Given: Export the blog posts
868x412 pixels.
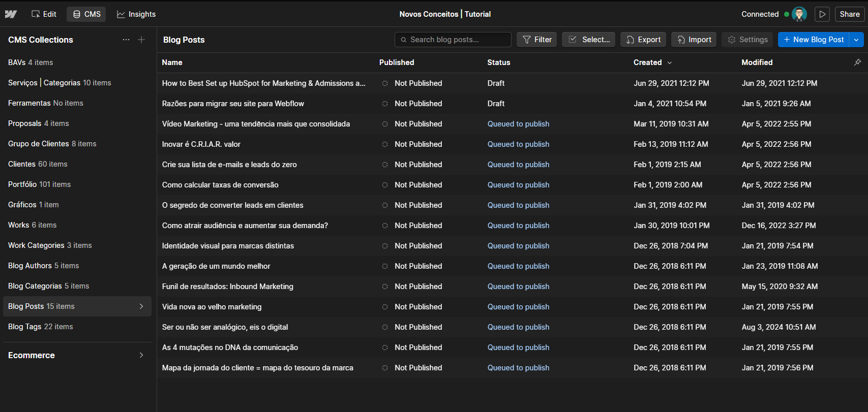Looking at the screenshot, I should [x=643, y=40].
